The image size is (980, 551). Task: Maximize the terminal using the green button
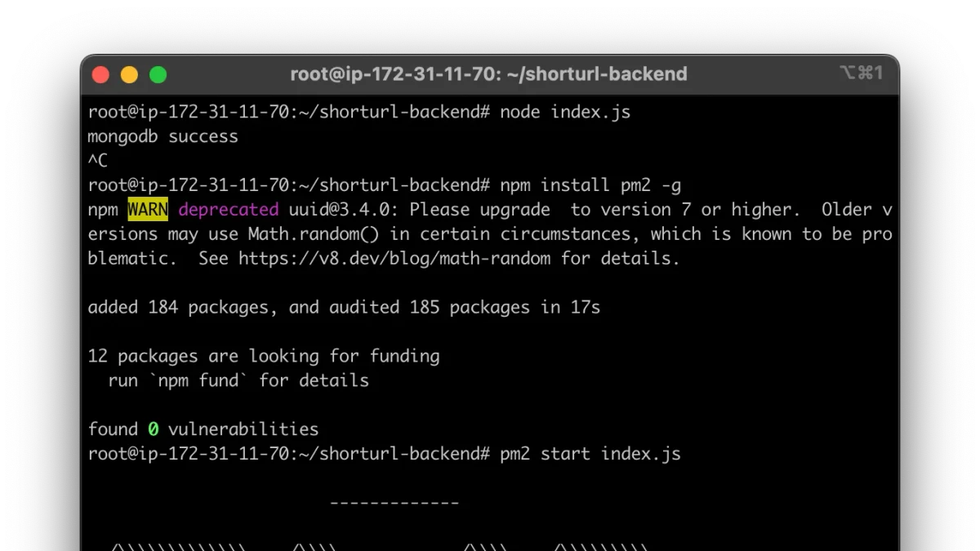pos(158,75)
